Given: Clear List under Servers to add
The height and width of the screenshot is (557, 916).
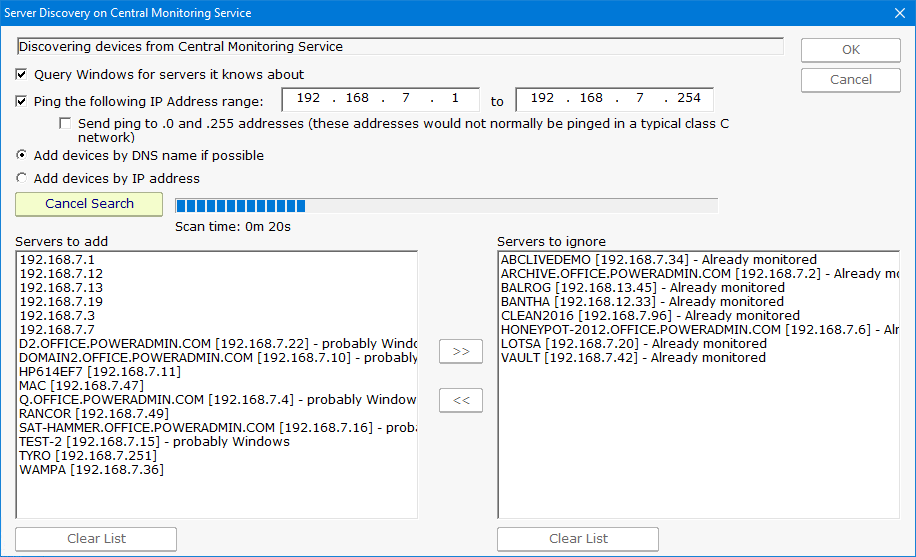Looking at the screenshot, I should tap(96, 539).
